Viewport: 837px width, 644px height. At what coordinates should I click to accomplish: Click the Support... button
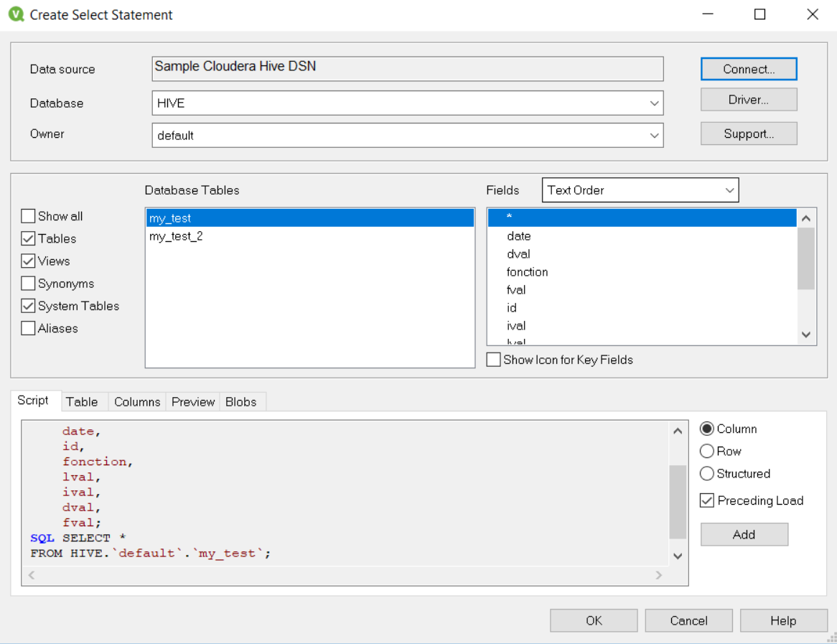coord(749,134)
